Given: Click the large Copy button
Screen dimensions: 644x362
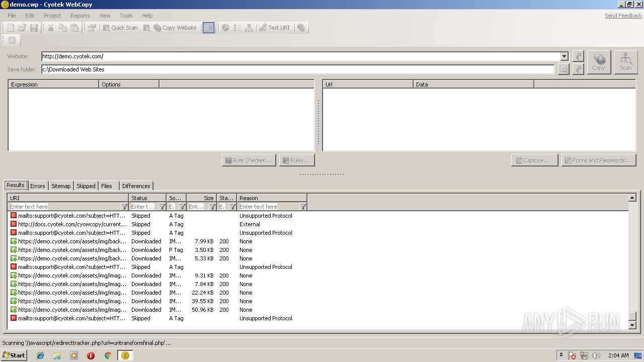Looking at the screenshot, I should 599,62.
